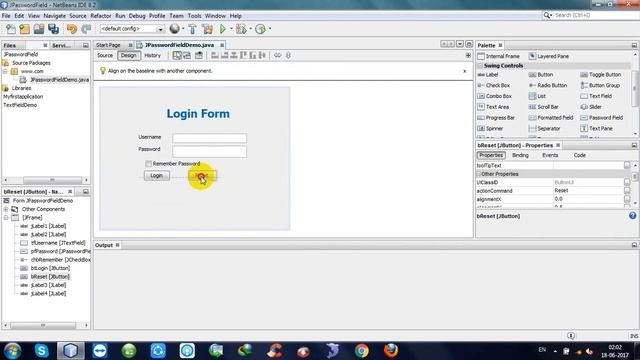
Task: Click the Username text field in the form
Action: [x=209, y=138]
